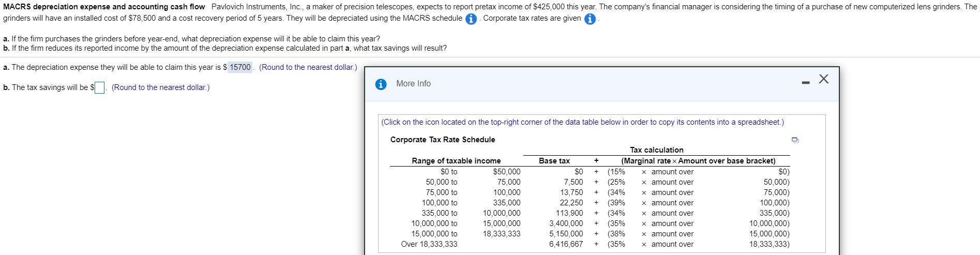Click the spreadsheet copy instruction text
The height and width of the screenshot is (255, 980).
pos(582,122)
